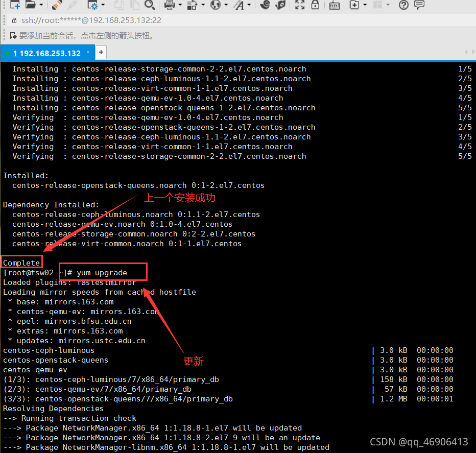The image size is (476, 453).
Task: Click the greyed layout arrangement icon
Action: pos(377,5)
